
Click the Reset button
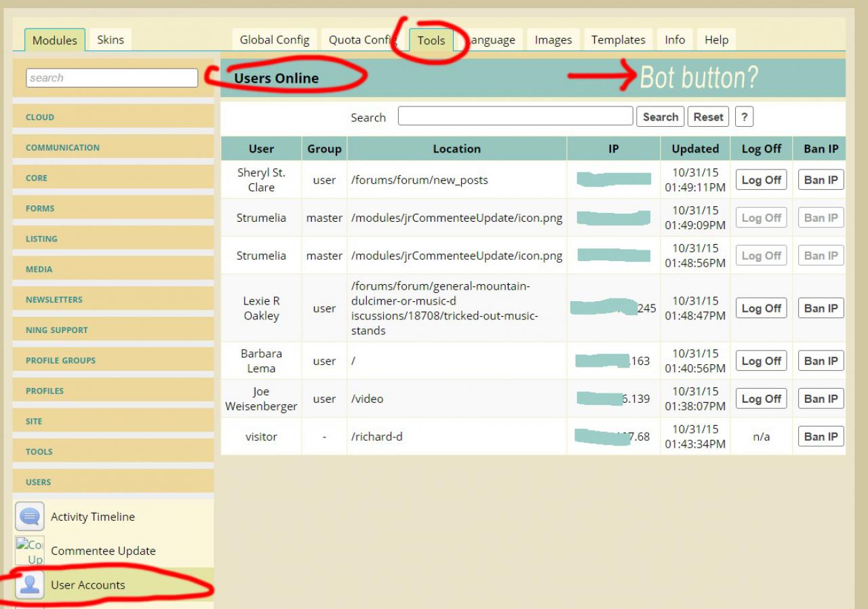point(708,117)
